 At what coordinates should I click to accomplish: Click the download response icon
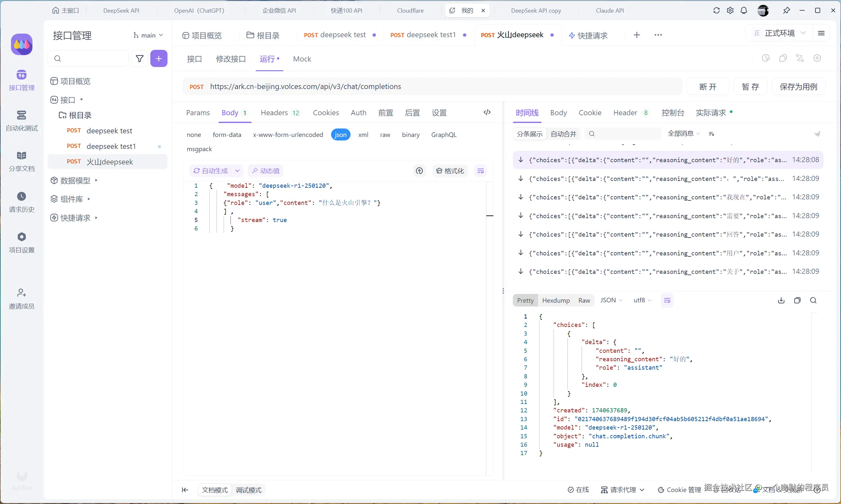(x=781, y=300)
